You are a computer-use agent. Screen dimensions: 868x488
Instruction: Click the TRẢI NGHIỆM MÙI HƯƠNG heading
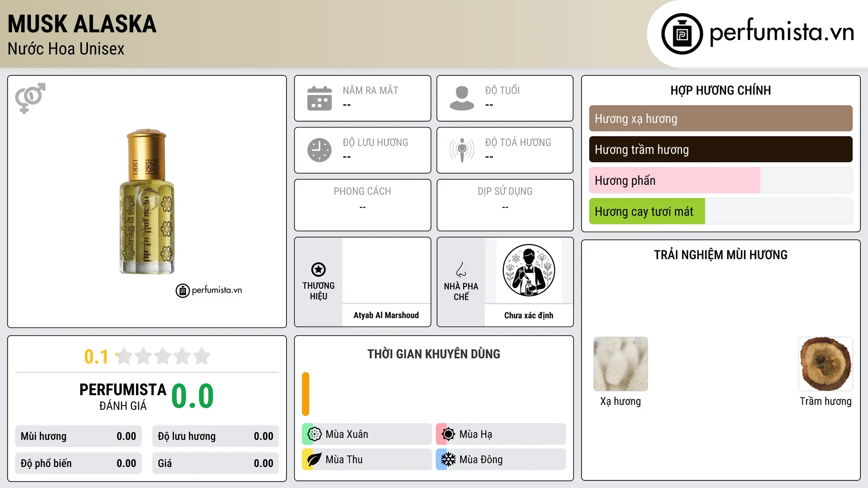pyautogui.click(x=721, y=255)
